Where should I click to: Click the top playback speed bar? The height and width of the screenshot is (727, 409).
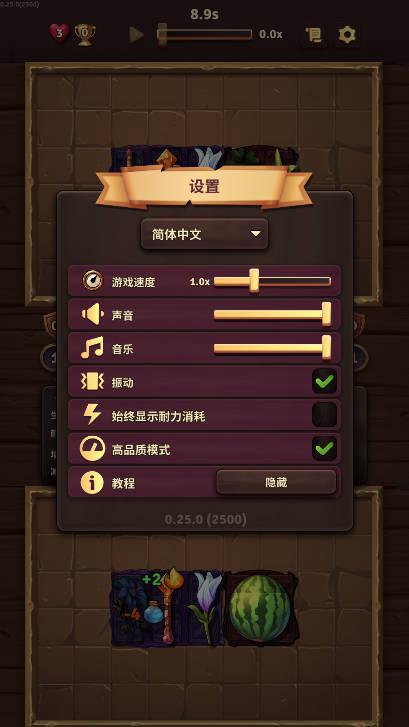204,34
